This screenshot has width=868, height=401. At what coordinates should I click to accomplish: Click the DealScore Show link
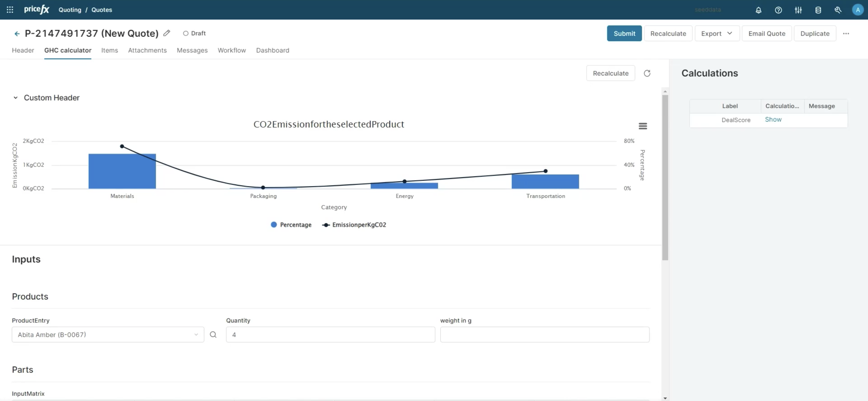(773, 120)
